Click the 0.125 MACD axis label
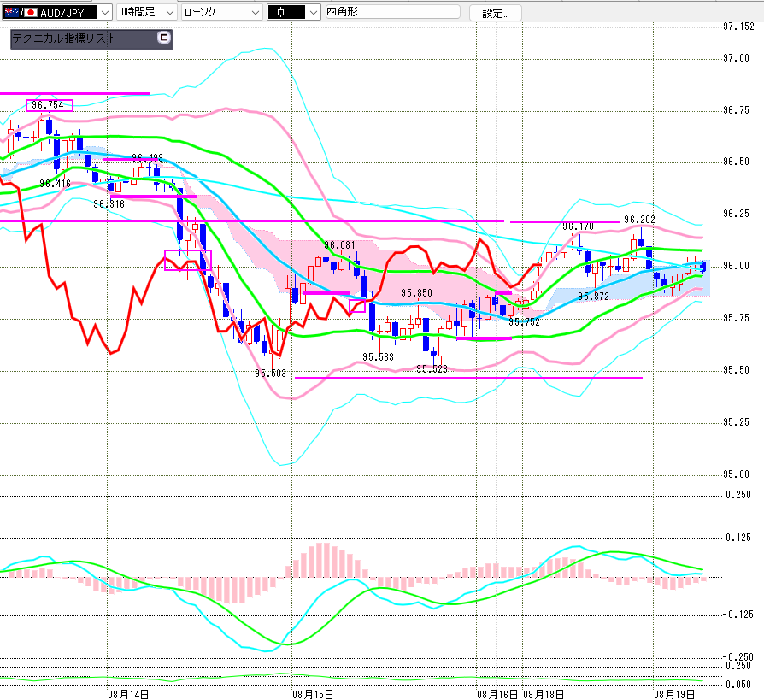The image size is (764, 700). [x=738, y=538]
